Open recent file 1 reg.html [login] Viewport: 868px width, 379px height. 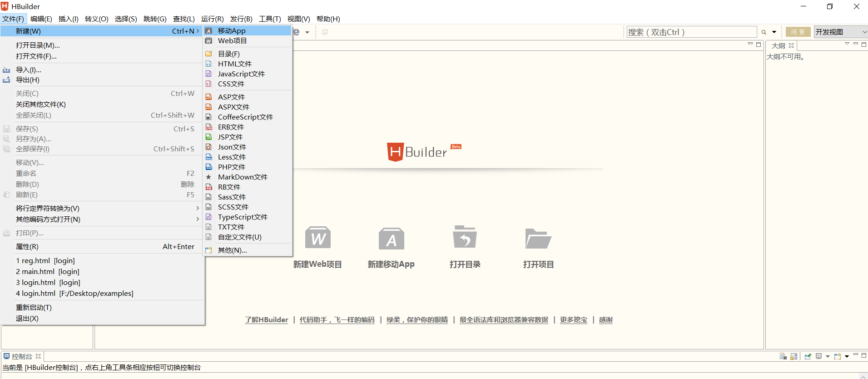(x=102, y=261)
